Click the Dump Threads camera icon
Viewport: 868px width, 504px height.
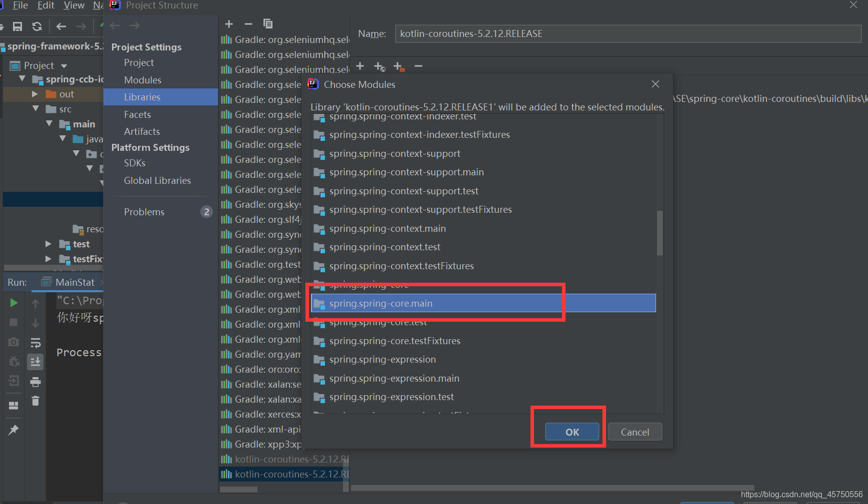click(x=14, y=342)
